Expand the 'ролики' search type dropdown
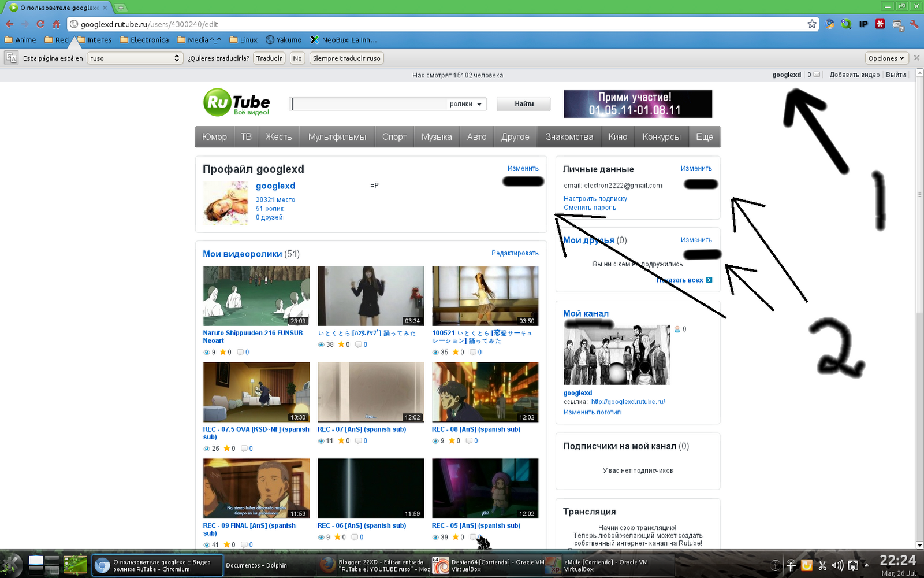The width and height of the screenshot is (924, 578). [x=464, y=104]
